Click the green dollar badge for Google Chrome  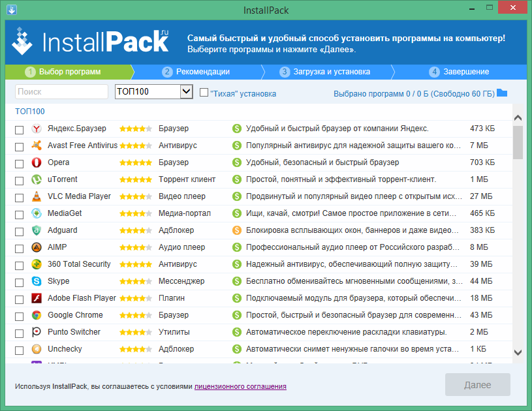(237, 315)
